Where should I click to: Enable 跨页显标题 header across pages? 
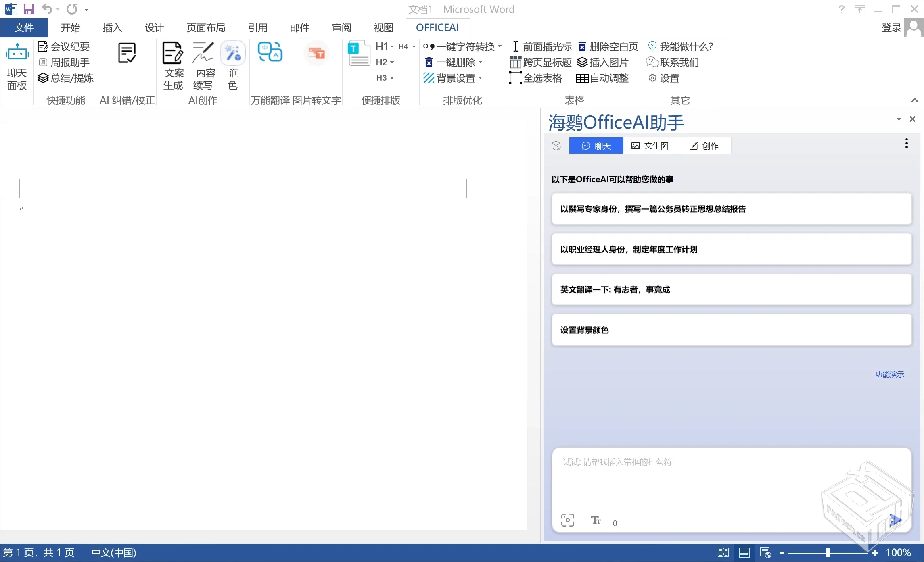pos(541,62)
